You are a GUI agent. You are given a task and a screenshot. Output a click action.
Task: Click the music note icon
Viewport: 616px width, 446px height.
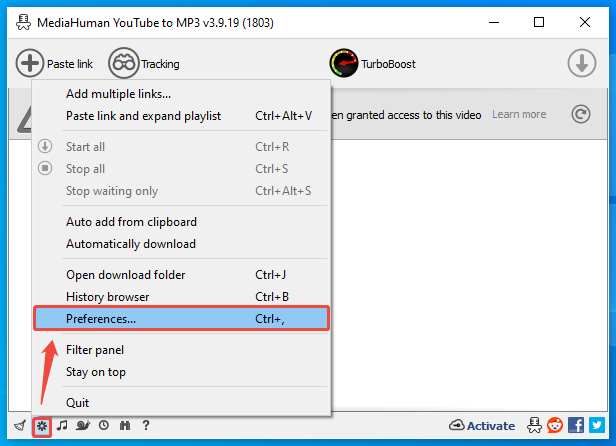point(62,425)
